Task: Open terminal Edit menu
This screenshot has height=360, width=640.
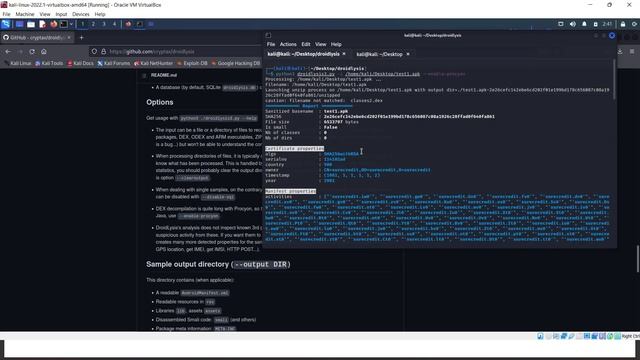Action: pyautogui.click(x=306, y=44)
